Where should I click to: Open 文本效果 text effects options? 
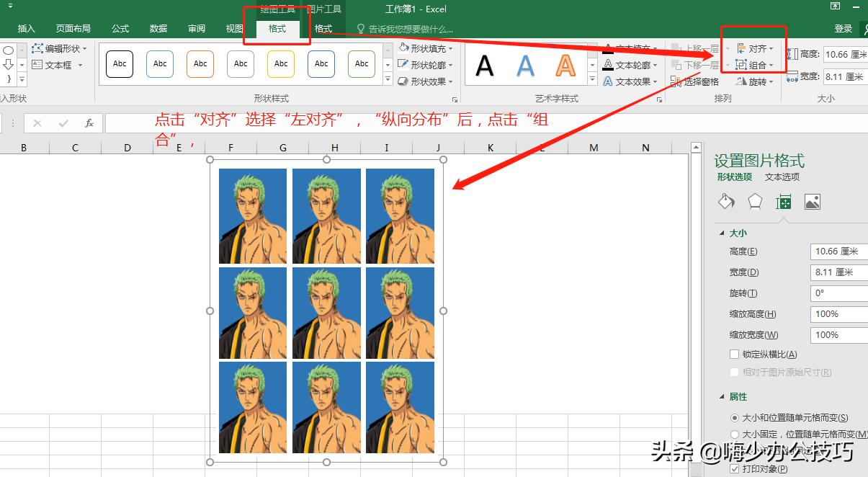click(x=630, y=81)
